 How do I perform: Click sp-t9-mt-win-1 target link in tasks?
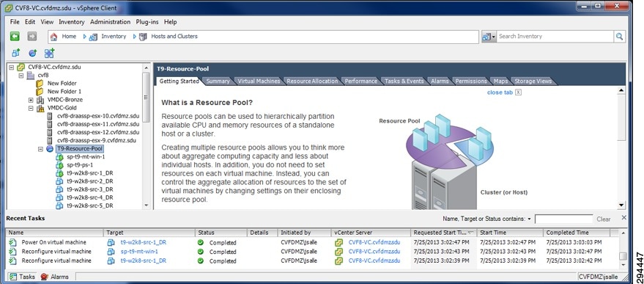click(139, 252)
